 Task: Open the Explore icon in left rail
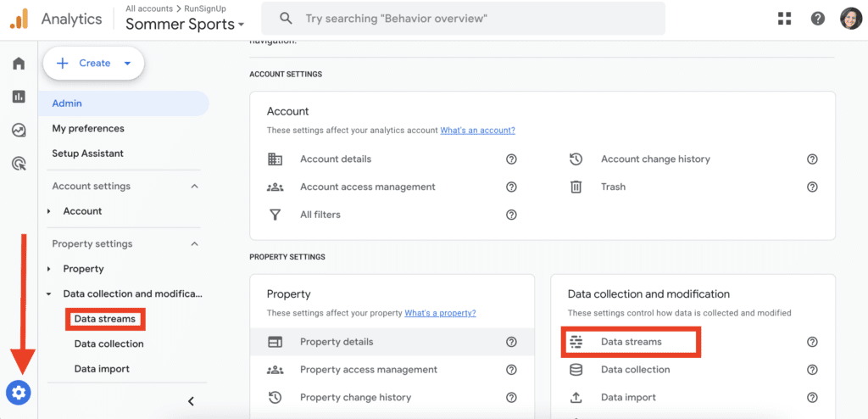[x=19, y=131]
